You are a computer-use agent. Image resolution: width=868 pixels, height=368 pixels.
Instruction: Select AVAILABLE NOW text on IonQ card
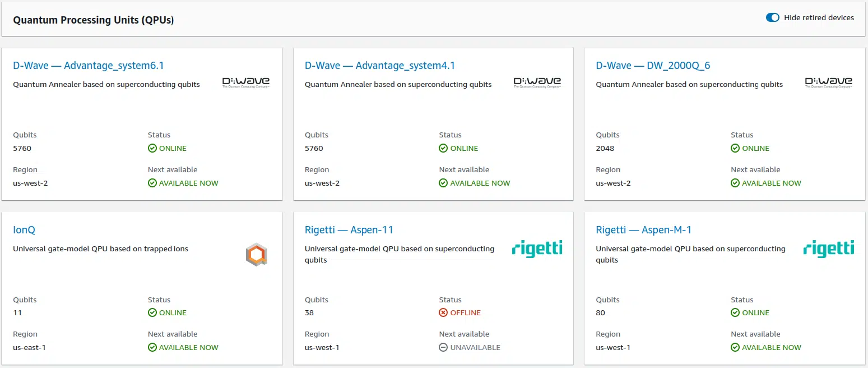tap(189, 348)
